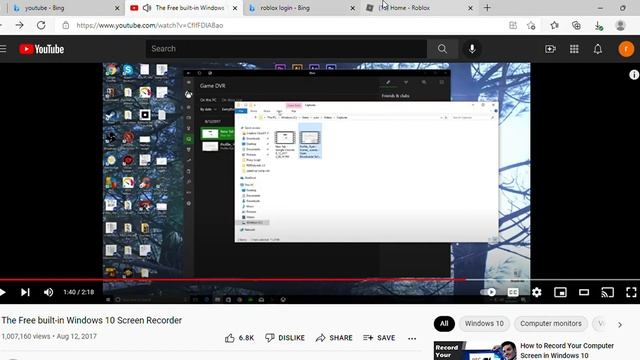Viewport: 640px width, 360px height.
Task: Click the search magnifier button
Action: pyautogui.click(x=442, y=49)
